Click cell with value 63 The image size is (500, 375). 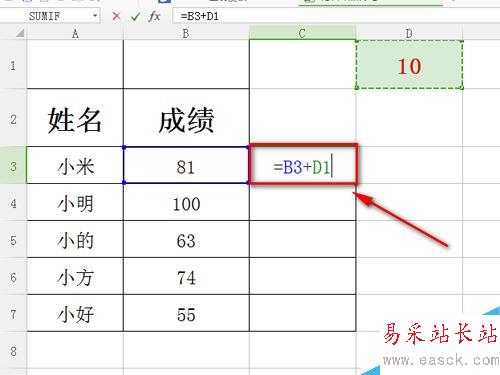[186, 239]
